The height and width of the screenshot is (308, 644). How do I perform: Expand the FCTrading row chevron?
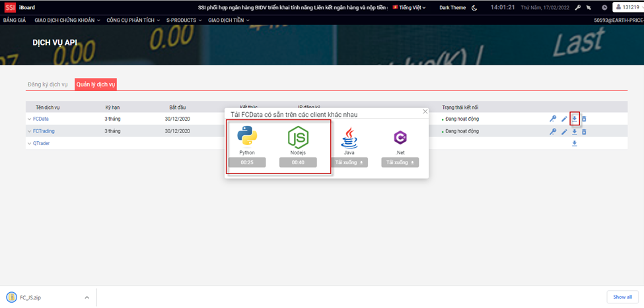pos(29,131)
